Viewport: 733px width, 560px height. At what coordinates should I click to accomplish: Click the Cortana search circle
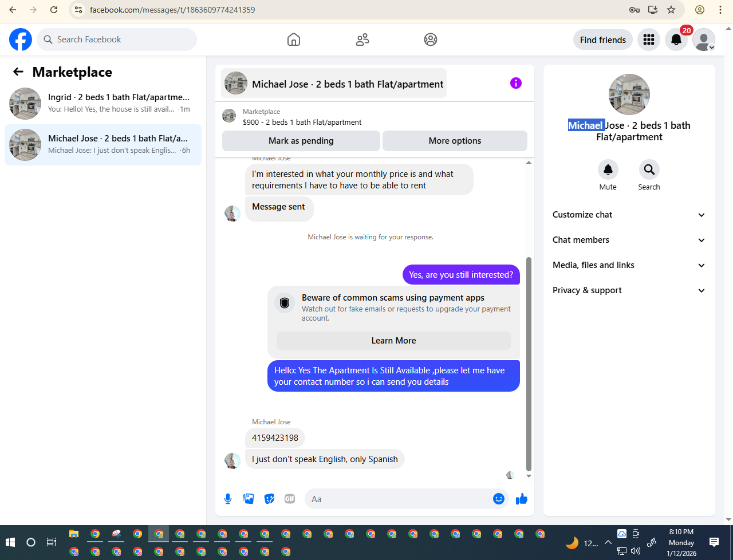[31, 542]
